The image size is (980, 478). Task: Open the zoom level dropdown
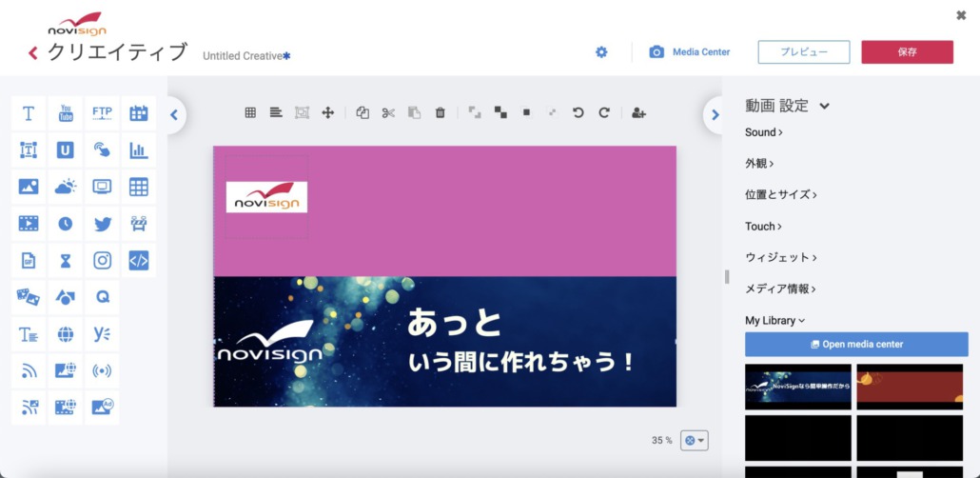(695, 441)
